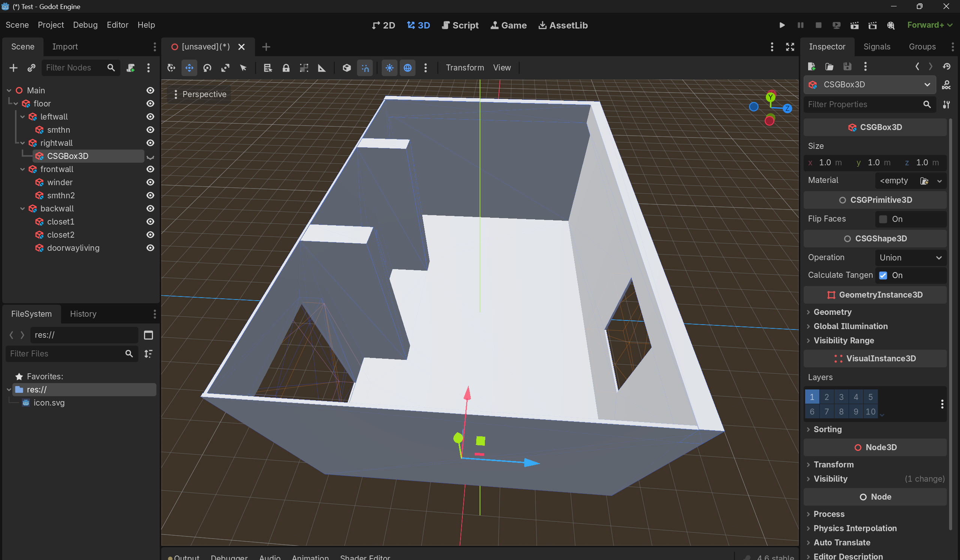Collapse the backwall node in scene tree

tap(22, 209)
